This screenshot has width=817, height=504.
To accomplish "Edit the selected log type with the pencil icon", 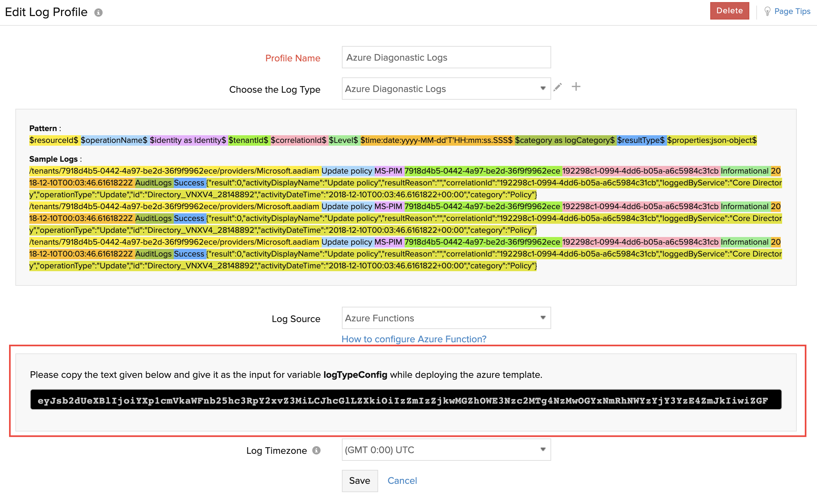I will (x=558, y=87).
